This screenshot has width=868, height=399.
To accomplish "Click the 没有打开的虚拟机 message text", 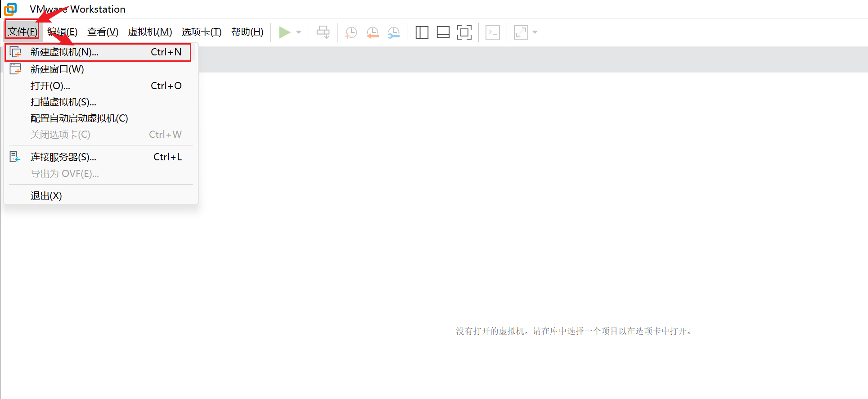I will [574, 331].
